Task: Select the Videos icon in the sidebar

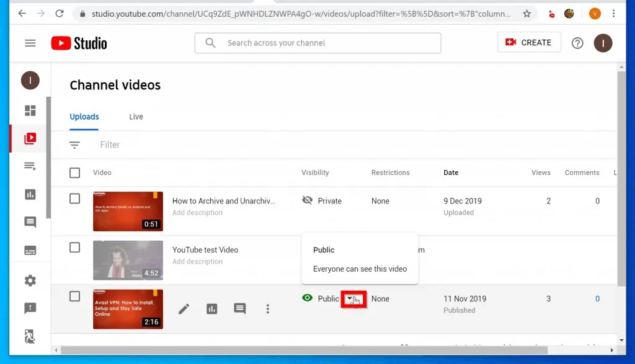Action: tap(29, 138)
